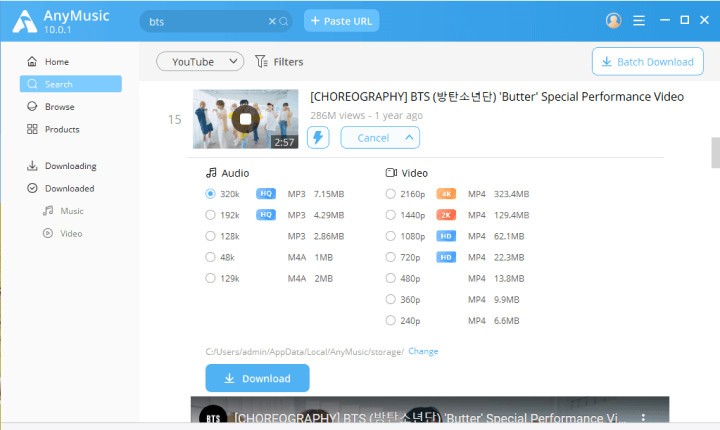Click the embedded preview video title

pyautogui.click(x=429, y=418)
